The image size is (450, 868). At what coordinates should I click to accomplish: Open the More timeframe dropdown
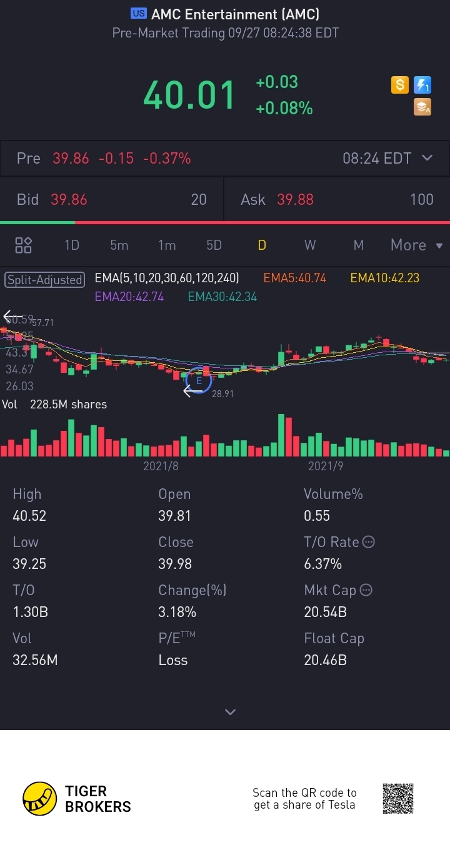click(417, 245)
